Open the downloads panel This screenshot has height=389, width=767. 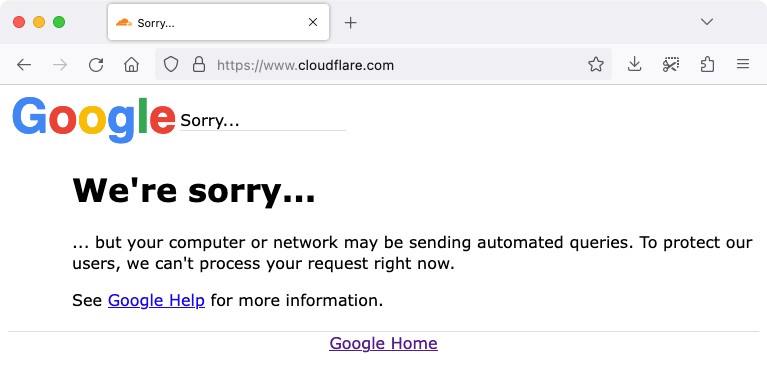coord(634,64)
